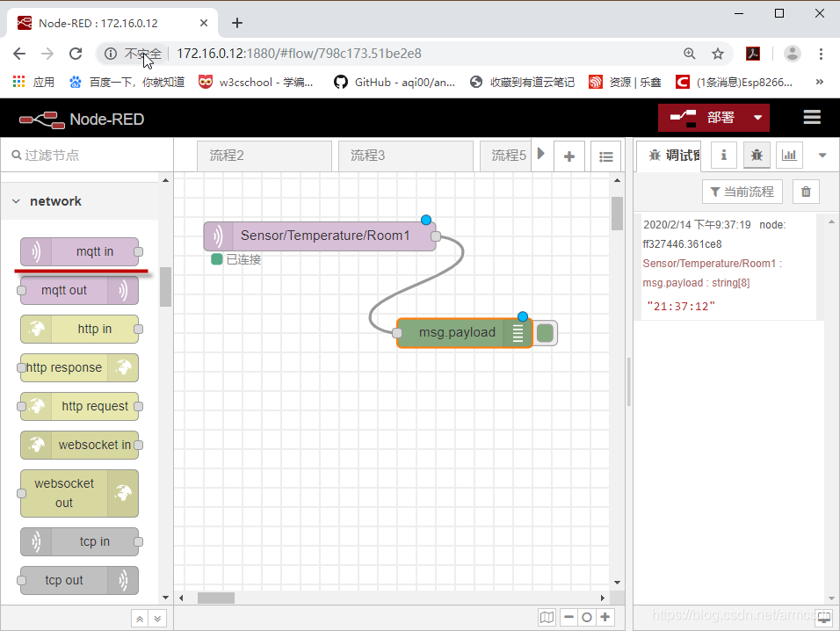
Task: Select the http response palette node
Action: pyautogui.click(x=79, y=367)
